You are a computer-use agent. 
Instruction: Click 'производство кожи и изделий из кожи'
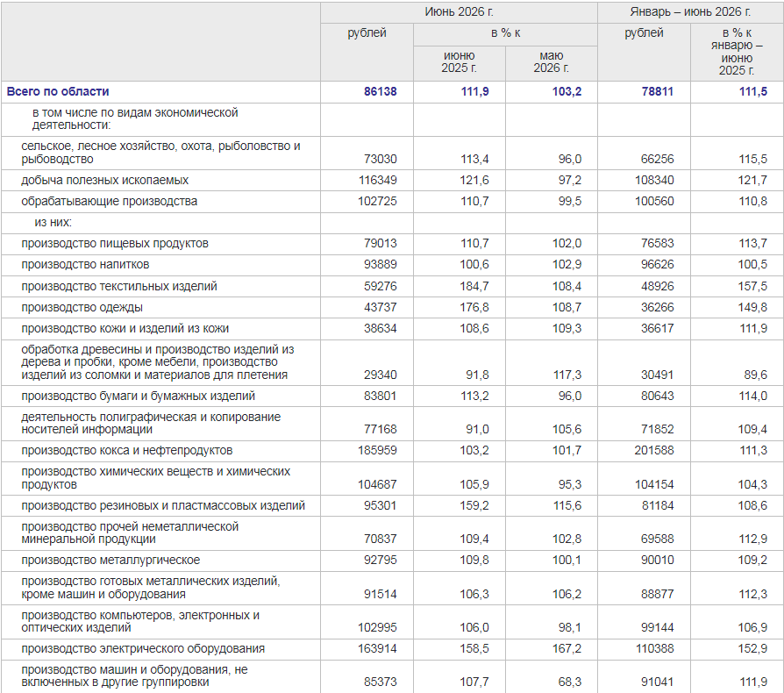point(125,328)
